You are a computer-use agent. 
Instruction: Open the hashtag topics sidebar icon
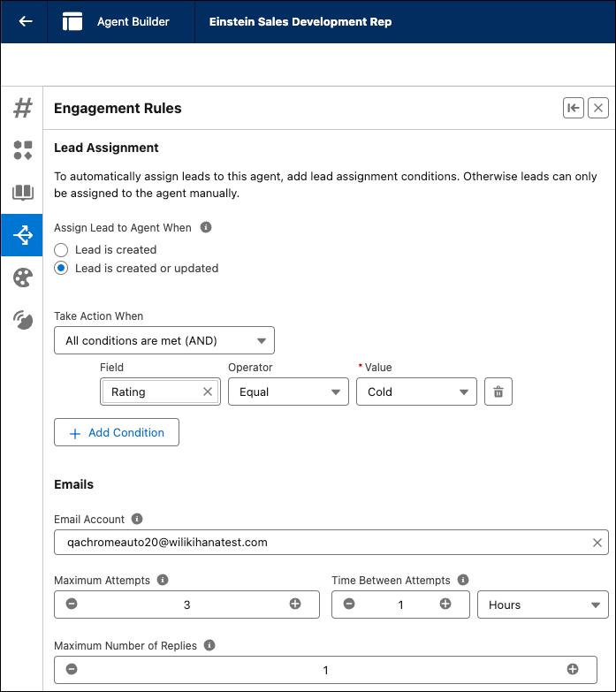pyautogui.click(x=22, y=108)
